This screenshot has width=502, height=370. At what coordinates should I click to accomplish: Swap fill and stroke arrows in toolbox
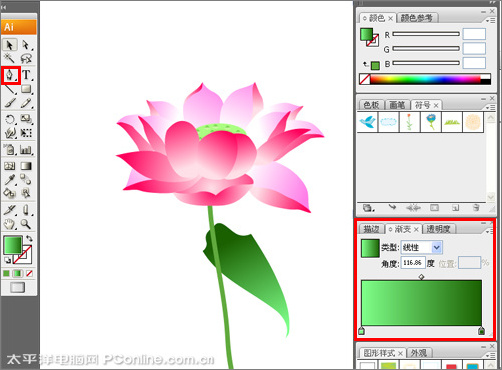pos(29,239)
